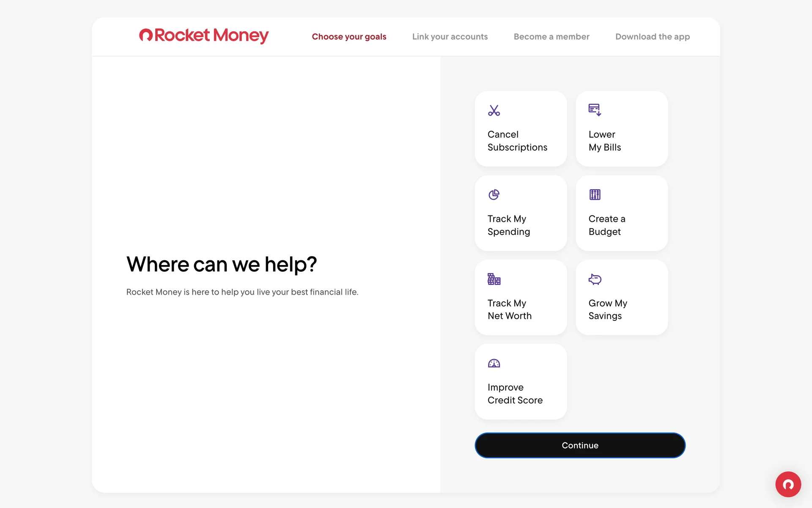Toggle the Lower My Bills goal
The width and height of the screenshot is (812, 508).
pos(621,129)
